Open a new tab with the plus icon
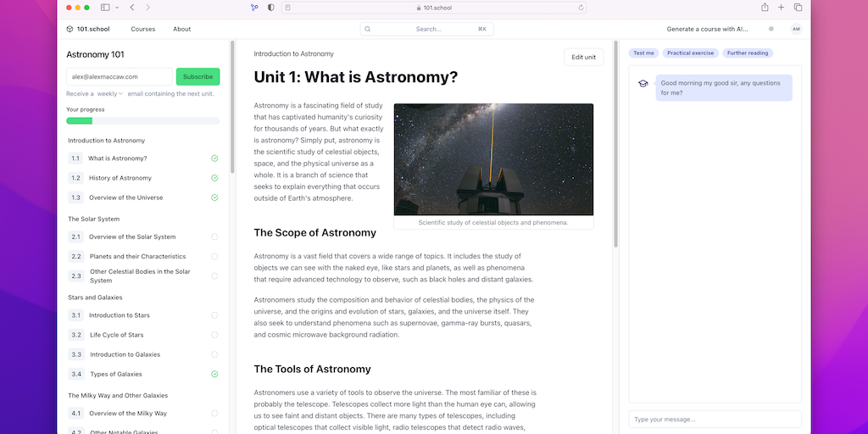Screen dimensions: 868x434 [x=782, y=8]
